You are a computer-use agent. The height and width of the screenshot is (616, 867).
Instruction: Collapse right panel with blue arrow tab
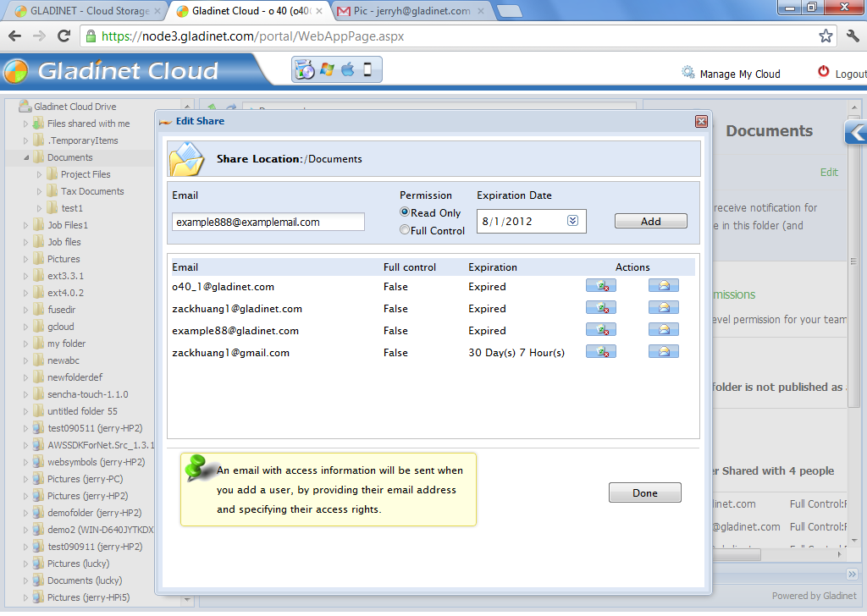click(x=856, y=133)
